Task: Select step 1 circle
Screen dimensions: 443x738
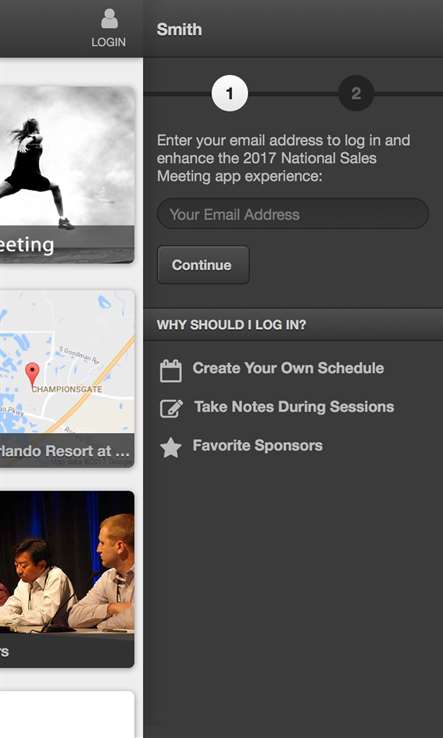Action: pyautogui.click(x=230, y=94)
